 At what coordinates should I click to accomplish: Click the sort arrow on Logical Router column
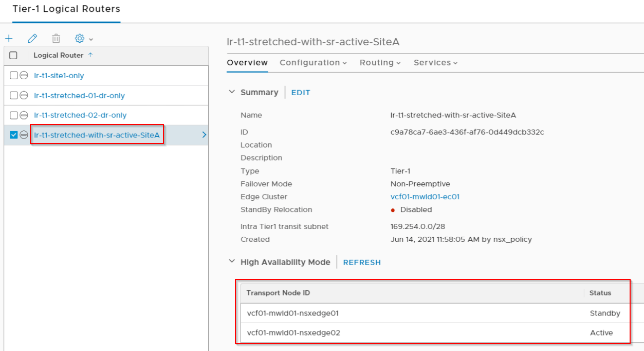[90, 55]
